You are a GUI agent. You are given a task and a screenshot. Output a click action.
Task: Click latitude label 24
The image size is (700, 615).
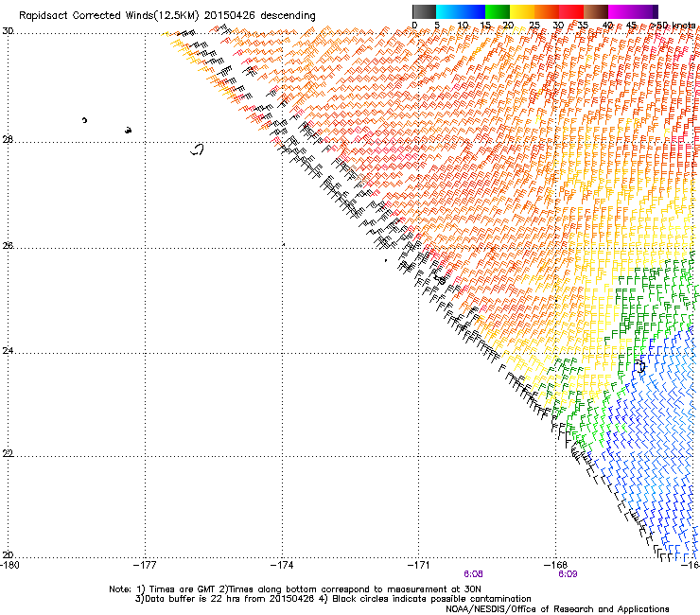(8, 351)
